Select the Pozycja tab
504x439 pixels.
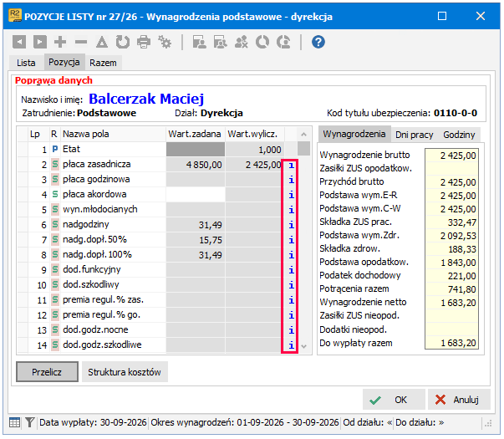coord(64,62)
